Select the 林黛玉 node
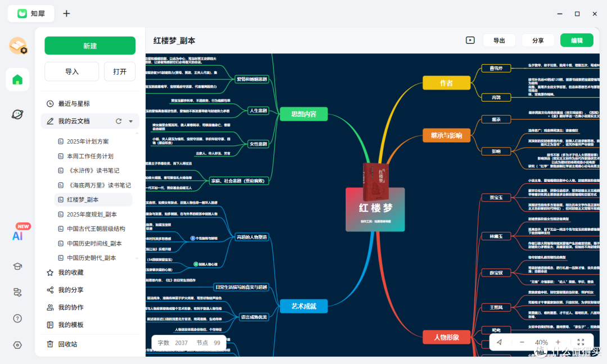Viewport: 607px width, 364px height. (496, 236)
